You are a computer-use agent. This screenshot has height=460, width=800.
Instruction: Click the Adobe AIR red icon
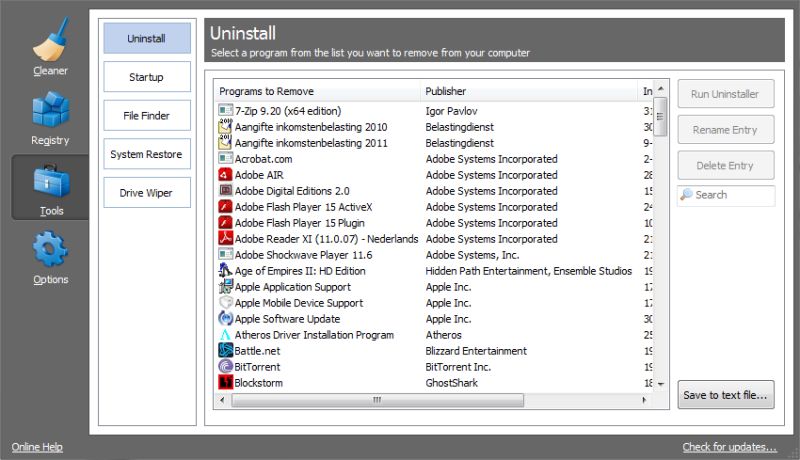(226, 174)
